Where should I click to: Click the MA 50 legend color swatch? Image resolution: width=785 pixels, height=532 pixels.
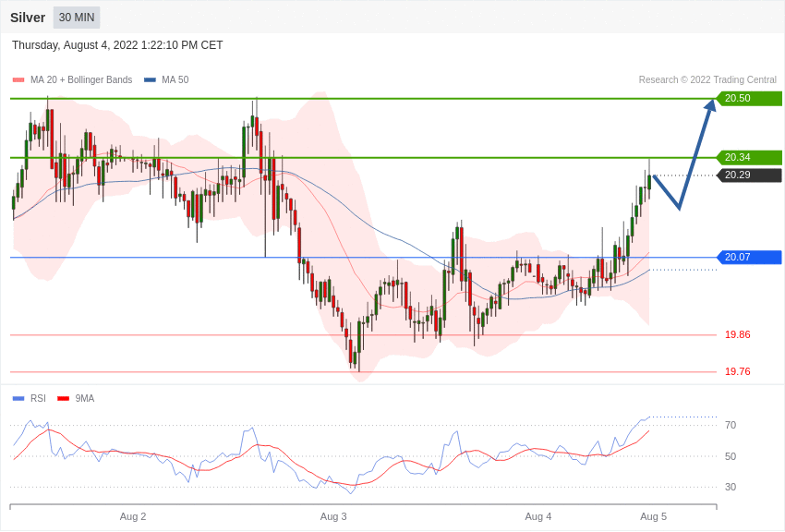coord(150,80)
